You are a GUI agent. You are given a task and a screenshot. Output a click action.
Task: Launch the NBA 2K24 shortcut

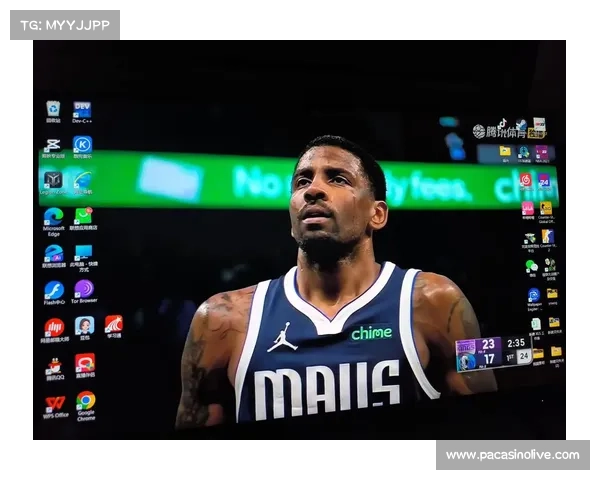coord(543,182)
